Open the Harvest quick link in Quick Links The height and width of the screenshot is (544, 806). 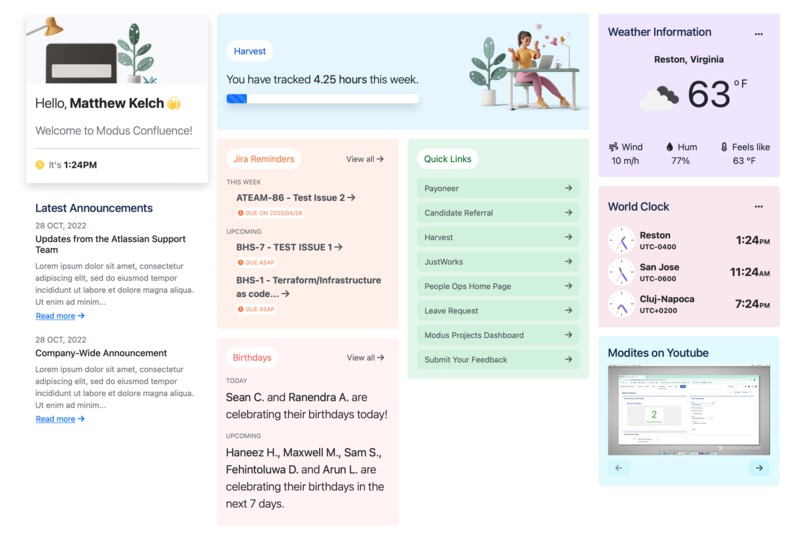pos(498,237)
